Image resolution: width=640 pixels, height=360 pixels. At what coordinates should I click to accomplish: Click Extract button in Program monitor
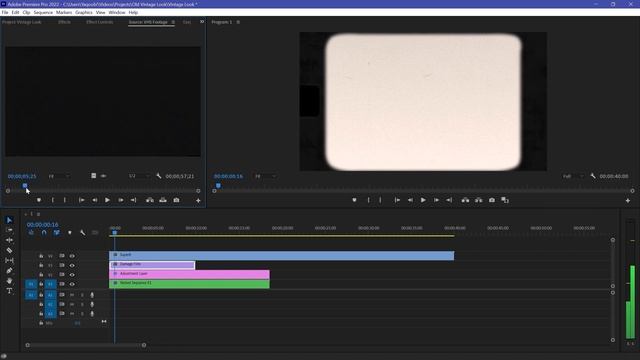(478, 200)
